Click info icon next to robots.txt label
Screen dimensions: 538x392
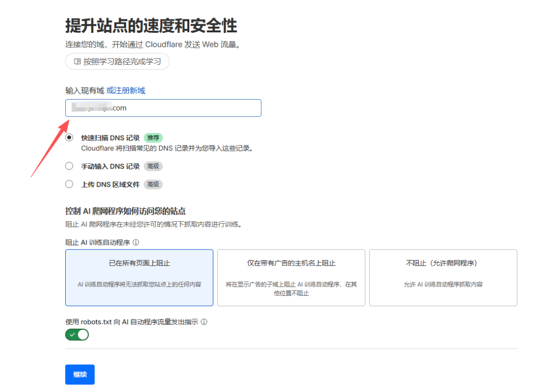[x=204, y=322]
